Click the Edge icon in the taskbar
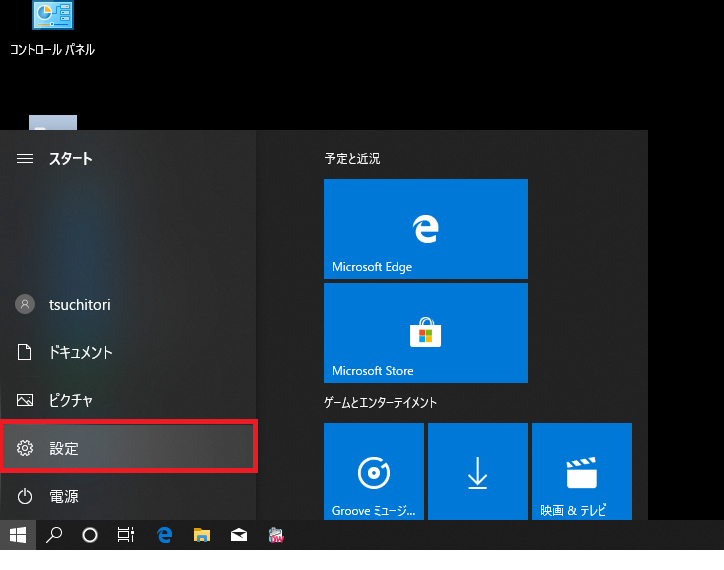The width and height of the screenshot is (724, 570). click(x=165, y=535)
